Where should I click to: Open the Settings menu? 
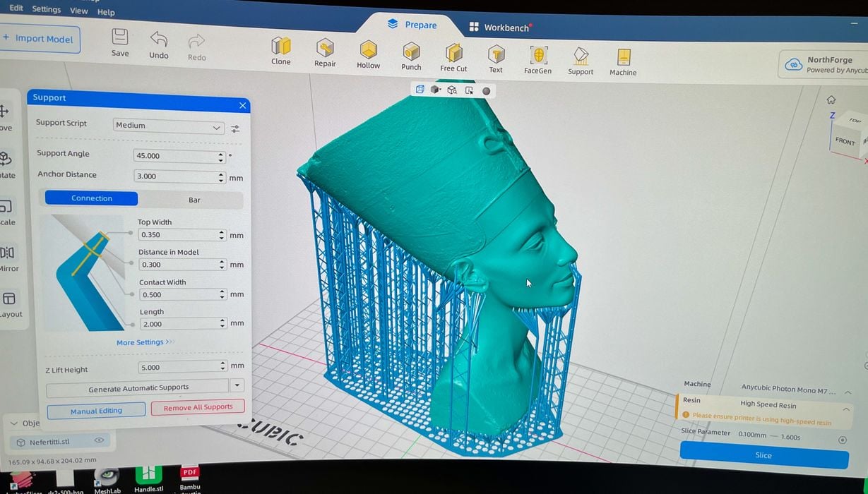47,9
